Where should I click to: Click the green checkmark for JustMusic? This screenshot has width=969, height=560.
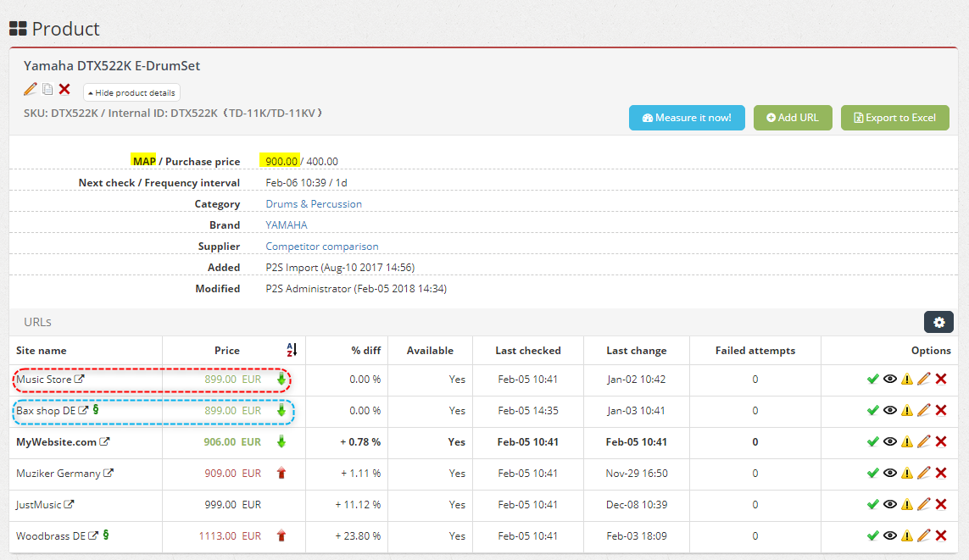(x=872, y=504)
